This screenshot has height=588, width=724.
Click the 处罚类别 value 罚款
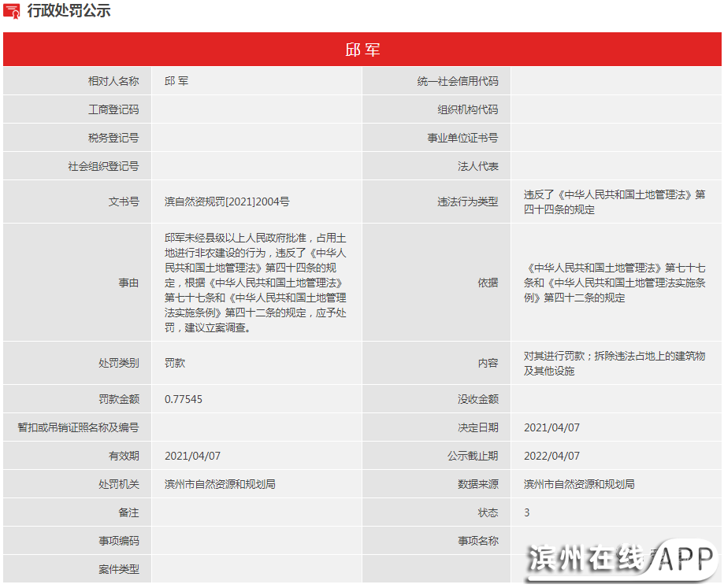coord(175,364)
